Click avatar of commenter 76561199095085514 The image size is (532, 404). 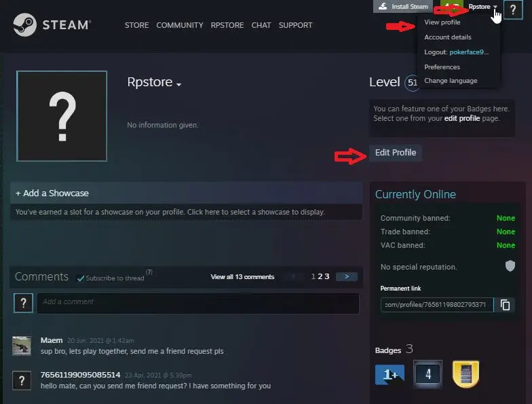[x=22, y=380]
